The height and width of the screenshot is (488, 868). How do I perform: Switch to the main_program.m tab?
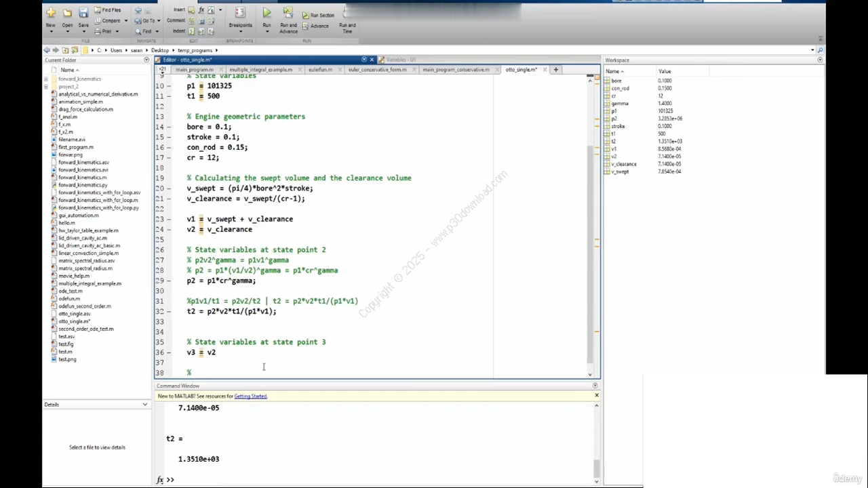point(195,70)
